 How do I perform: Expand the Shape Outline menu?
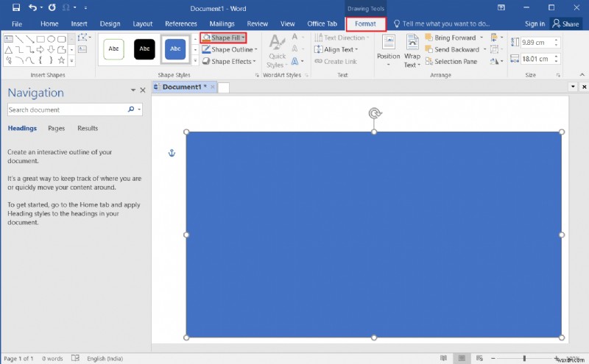231,50
